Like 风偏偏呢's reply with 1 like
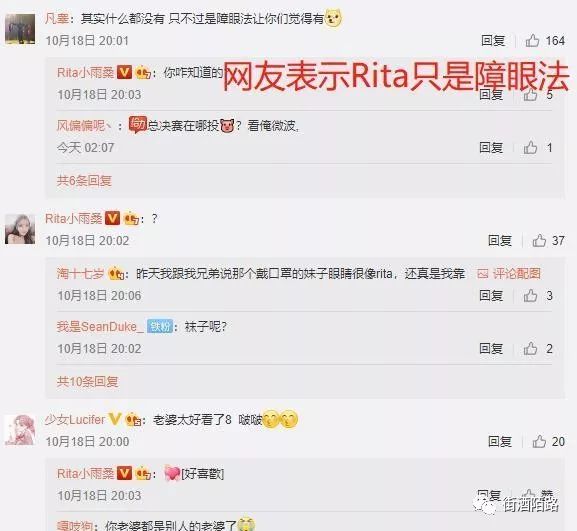The width and height of the screenshot is (577, 531). point(530,148)
